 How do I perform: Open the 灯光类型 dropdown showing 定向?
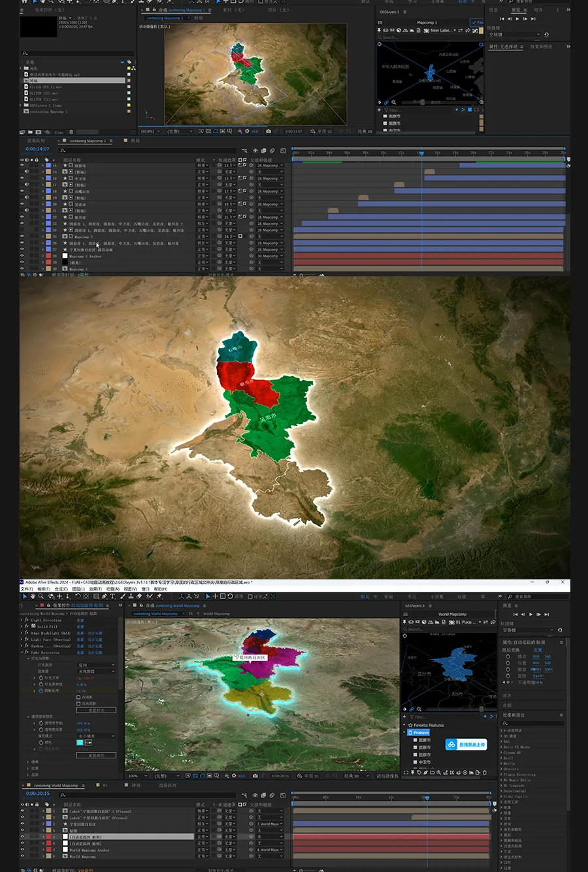click(x=96, y=665)
